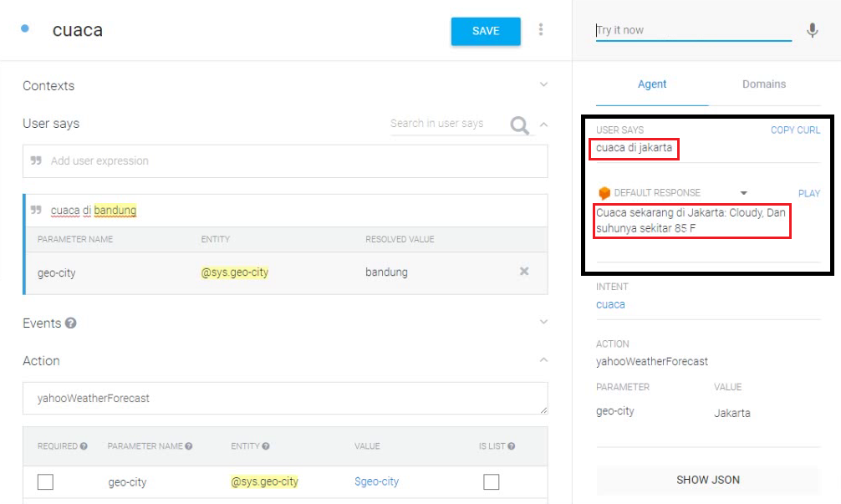Click the help icon next to Events
The image size is (841, 504).
tap(71, 323)
